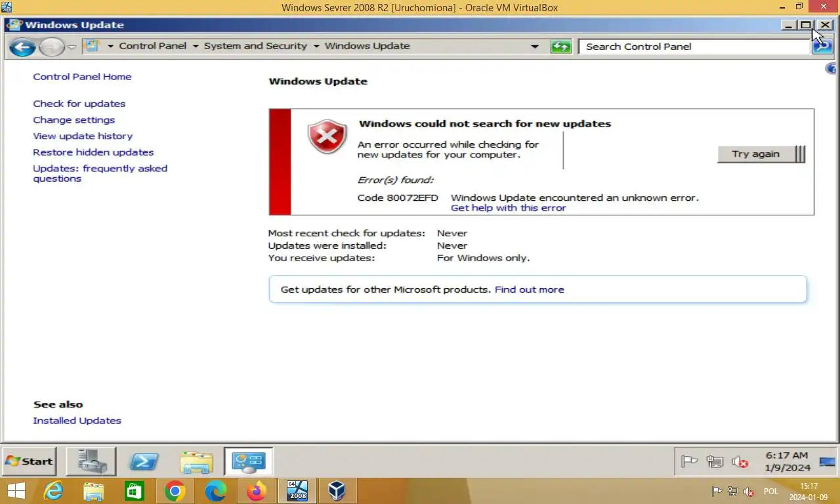Open View update history link
Image resolution: width=840 pixels, height=504 pixels.
point(83,136)
